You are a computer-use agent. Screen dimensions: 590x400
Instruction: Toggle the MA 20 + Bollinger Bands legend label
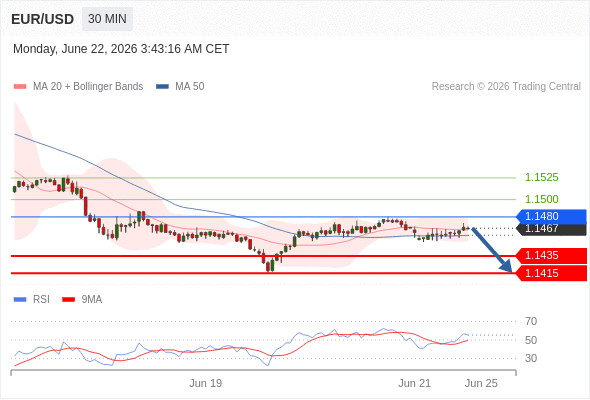(88, 87)
